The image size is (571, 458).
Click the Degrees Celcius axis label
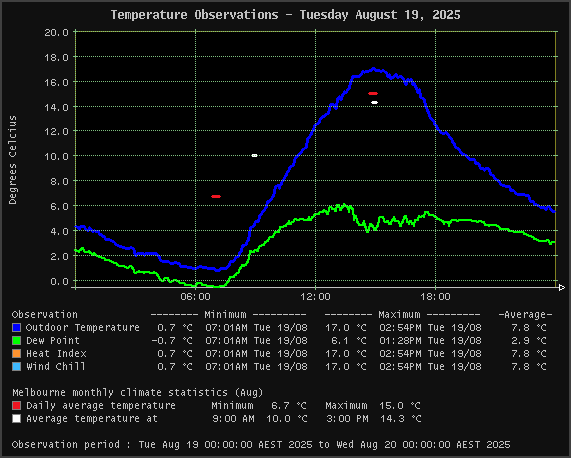[x=13, y=160]
